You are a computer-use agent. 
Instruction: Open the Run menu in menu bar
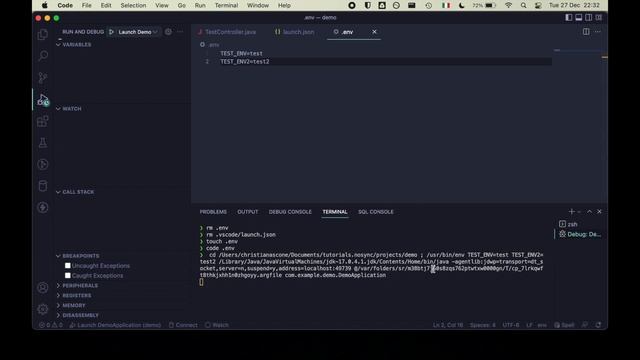coord(200,5)
